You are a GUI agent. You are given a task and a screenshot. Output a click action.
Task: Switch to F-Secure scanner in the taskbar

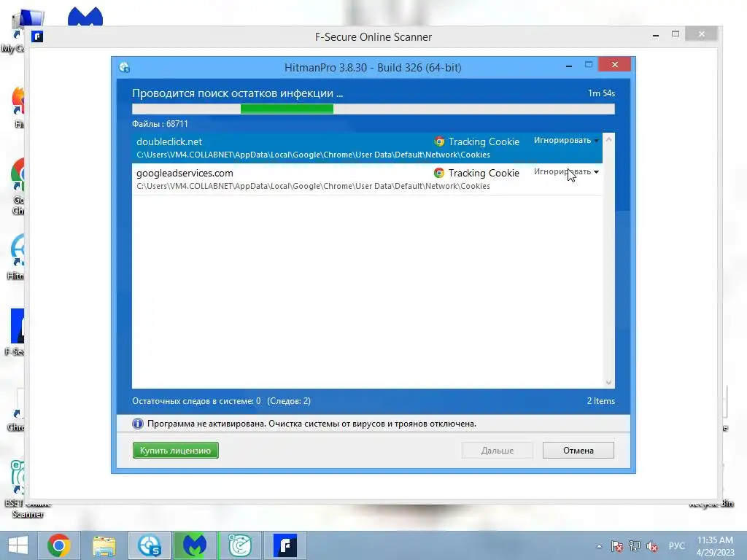(x=285, y=545)
